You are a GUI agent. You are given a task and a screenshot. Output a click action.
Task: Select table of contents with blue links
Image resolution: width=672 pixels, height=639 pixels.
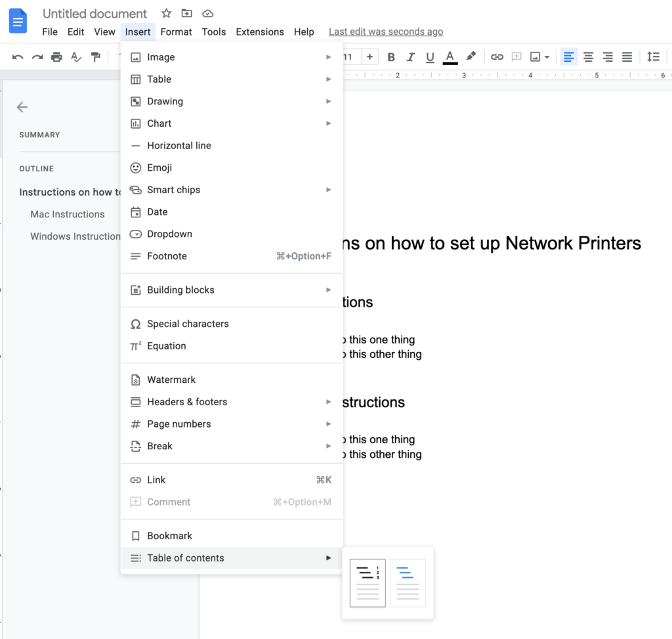(408, 583)
